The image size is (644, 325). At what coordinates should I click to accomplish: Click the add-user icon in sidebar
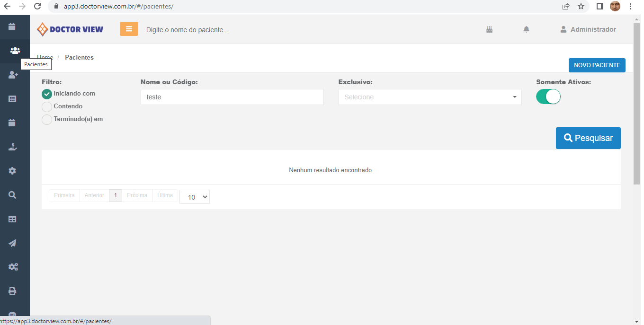coord(13,75)
